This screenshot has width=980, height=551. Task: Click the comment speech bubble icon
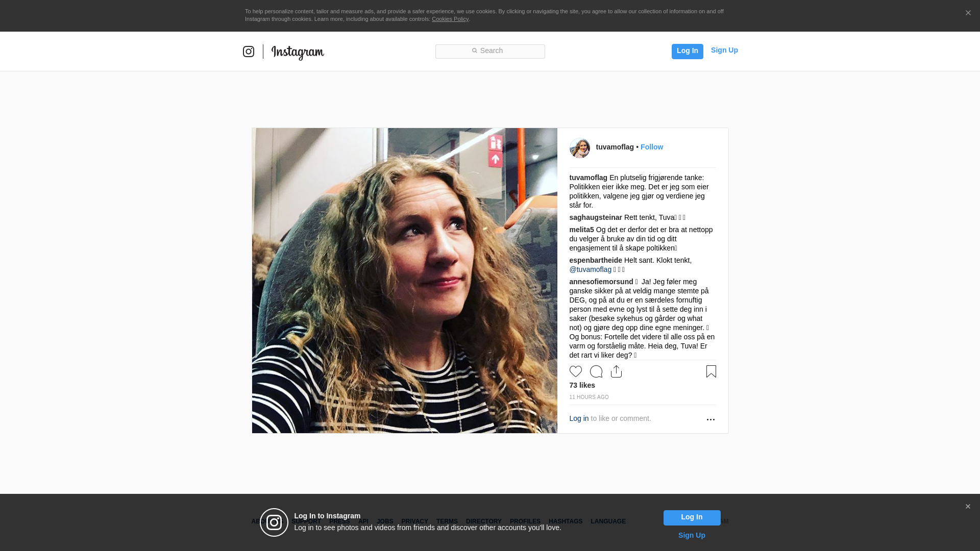click(596, 371)
